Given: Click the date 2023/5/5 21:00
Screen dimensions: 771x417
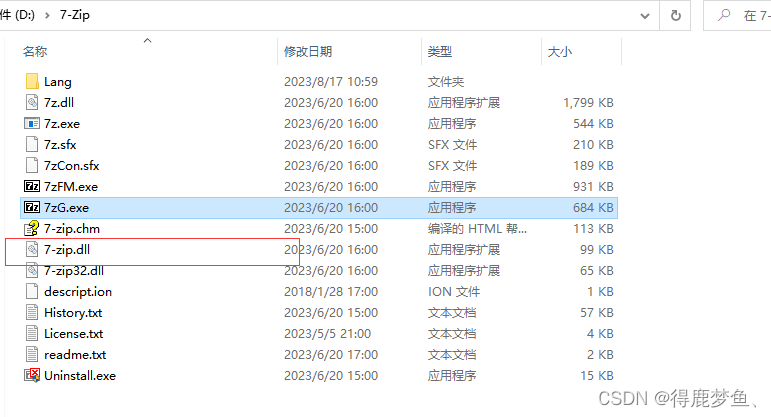Looking at the screenshot, I should (327, 333).
